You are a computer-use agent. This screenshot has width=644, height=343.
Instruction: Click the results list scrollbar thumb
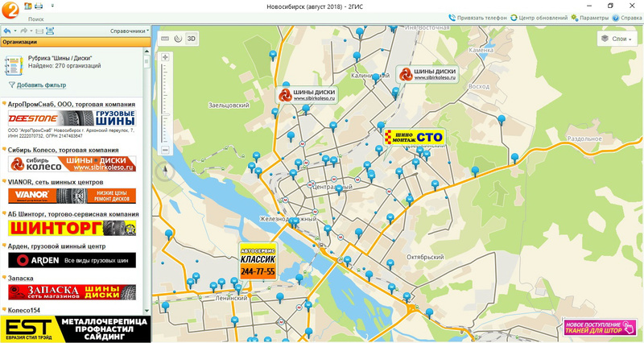[147, 61]
